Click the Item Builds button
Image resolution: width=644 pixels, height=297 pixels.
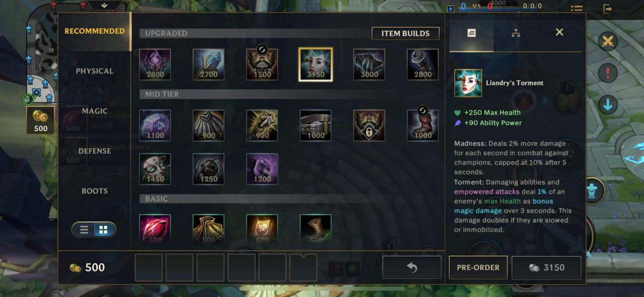tap(406, 33)
